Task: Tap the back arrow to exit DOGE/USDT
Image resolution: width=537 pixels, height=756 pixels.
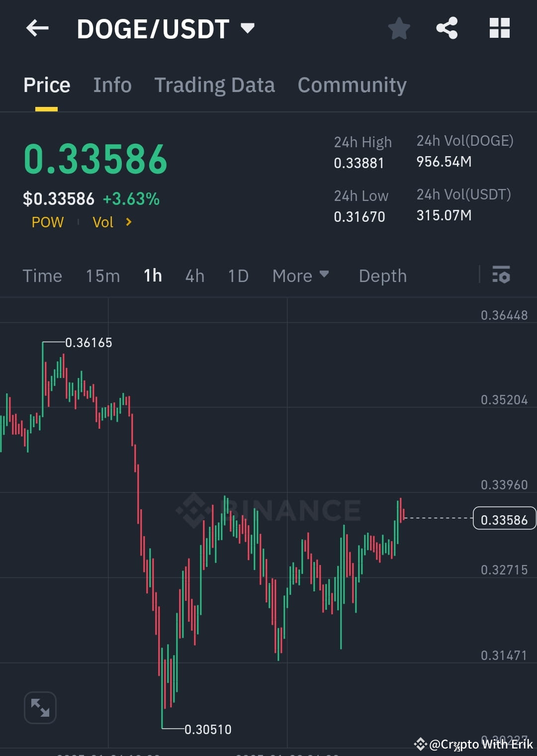Action: 37,28
